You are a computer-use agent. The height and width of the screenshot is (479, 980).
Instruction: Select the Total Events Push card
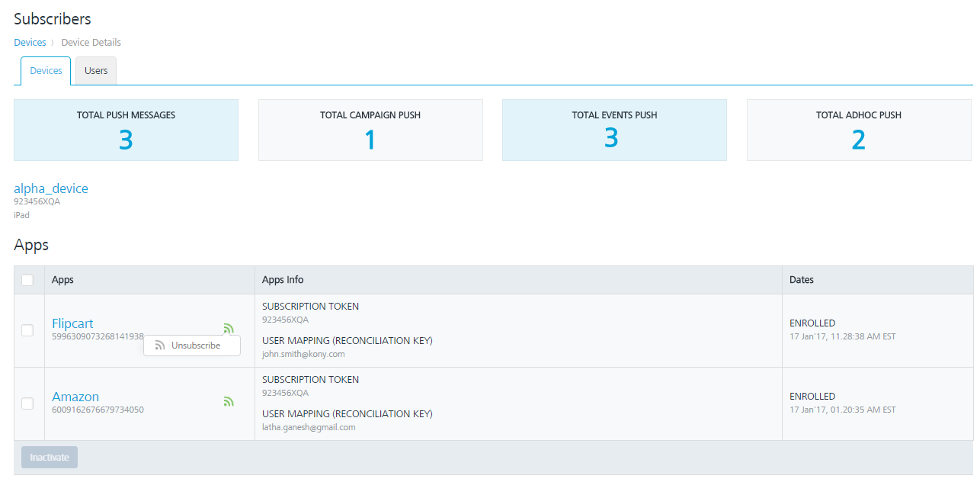[614, 130]
